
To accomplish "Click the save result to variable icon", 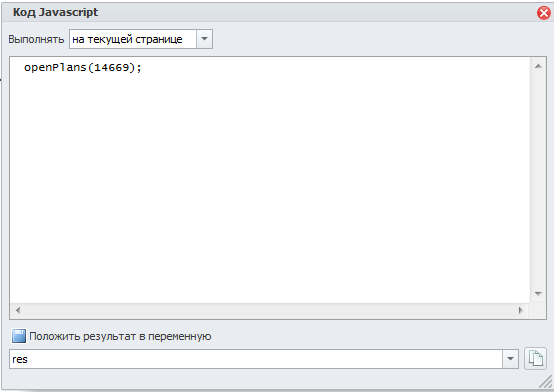I will [x=19, y=336].
